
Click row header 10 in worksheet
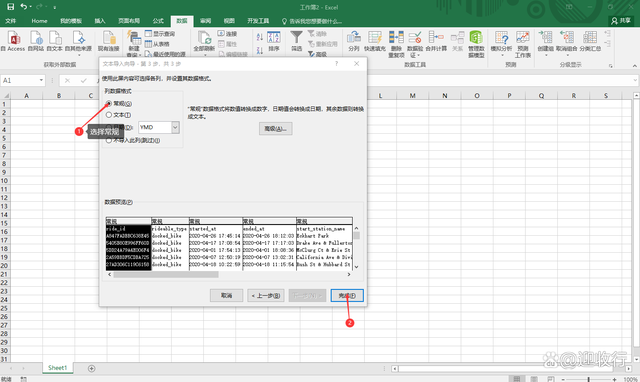click(x=4, y=180)
